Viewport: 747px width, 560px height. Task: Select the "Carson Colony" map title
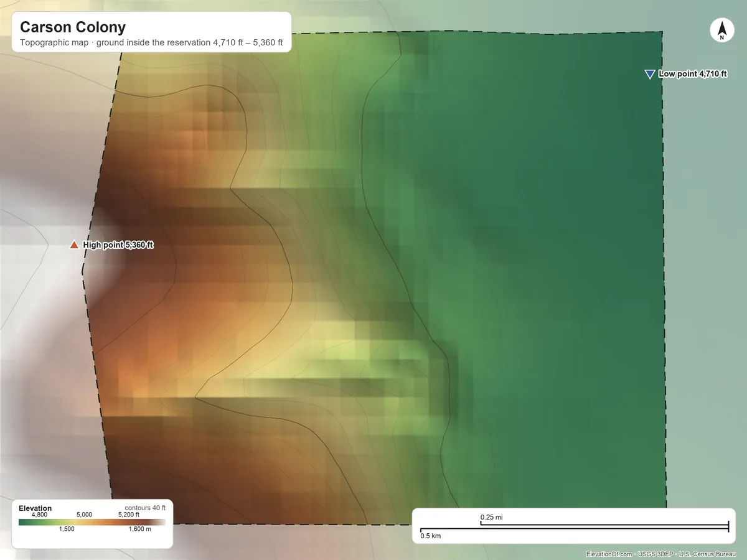pos(73,27)
